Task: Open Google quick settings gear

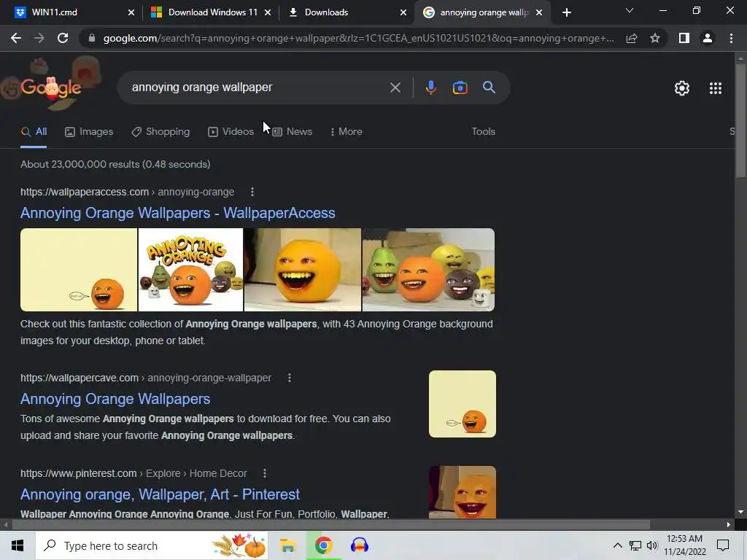Action: click(682, 88)
